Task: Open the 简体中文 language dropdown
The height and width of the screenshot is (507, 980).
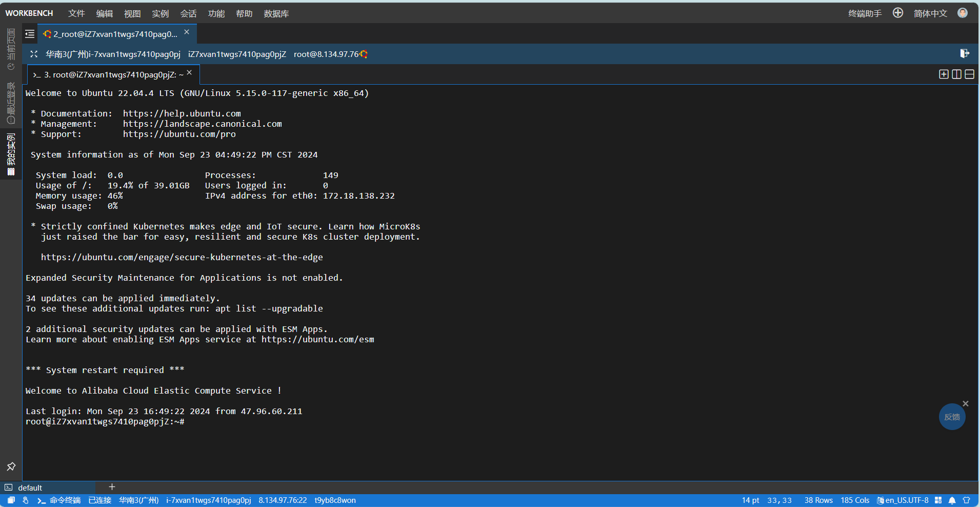Action: 930,13
